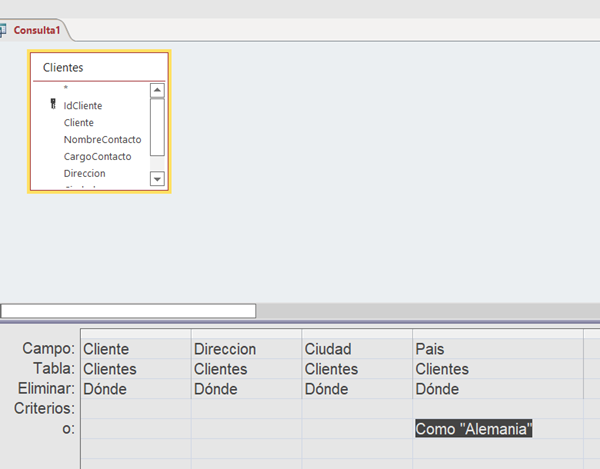The height and width of the screenshot is (469, 600).
Task: Click the 'o' row cell under Direccion column
Action: 246,428
